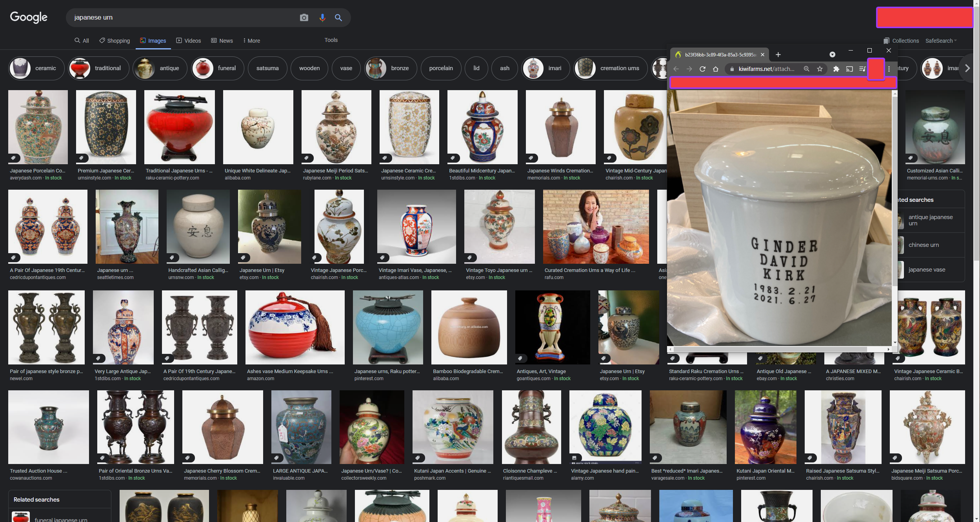This screenshot has width=980, height=522.
Task: Switch to the Shopping tab
Action: click(115, 41)
